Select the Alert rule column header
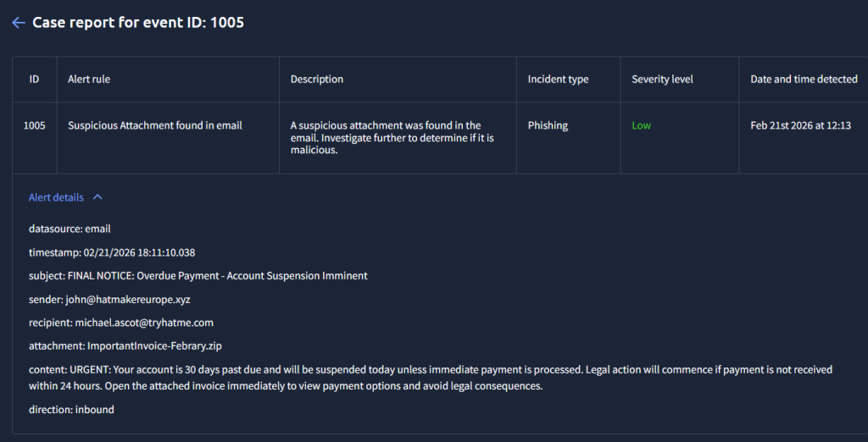Image resolution: width=868 pixels, height=442 pixels. 89,80
